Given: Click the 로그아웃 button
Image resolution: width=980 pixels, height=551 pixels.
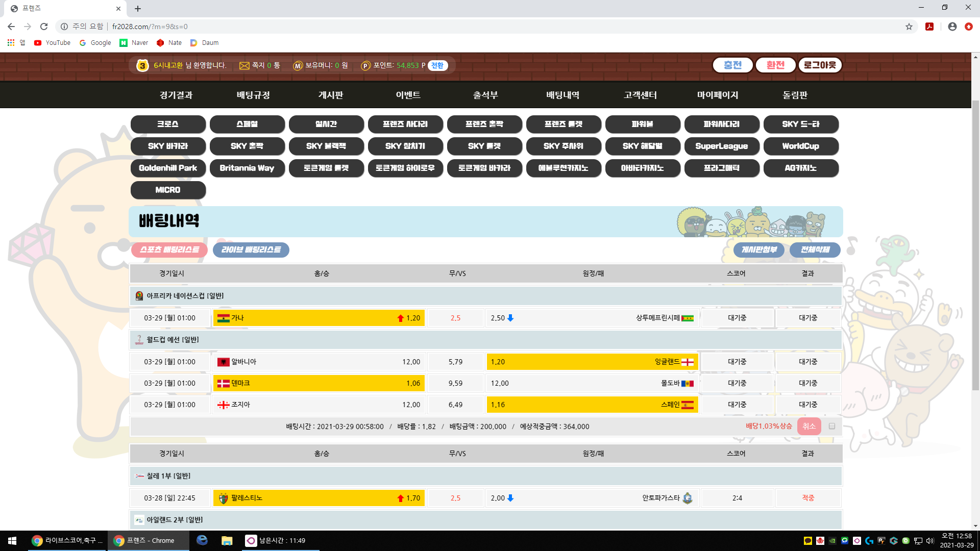Looking at the screenshot, I should tap(820, 65).
